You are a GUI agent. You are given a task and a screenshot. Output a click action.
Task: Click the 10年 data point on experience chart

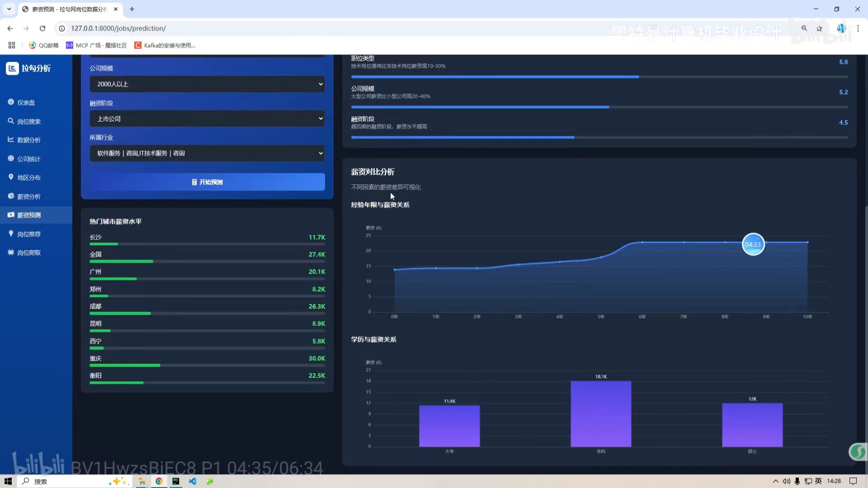[x=807, y=243]
